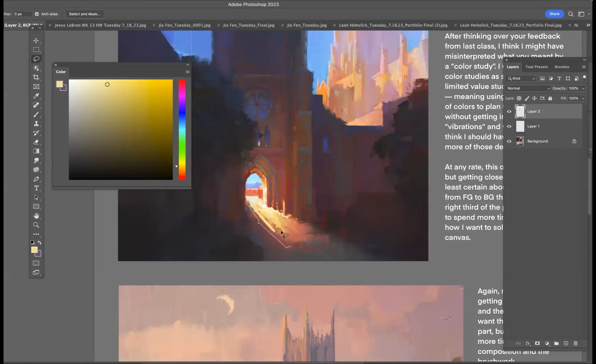Activate the Crop tool
The image size is (596, 364).
click(x=36, y=77)
